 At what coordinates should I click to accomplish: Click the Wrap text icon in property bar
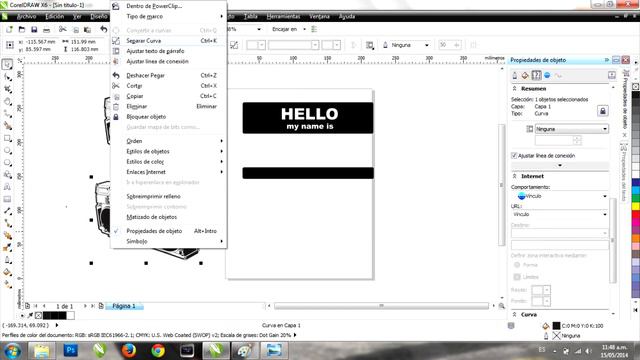369,45
